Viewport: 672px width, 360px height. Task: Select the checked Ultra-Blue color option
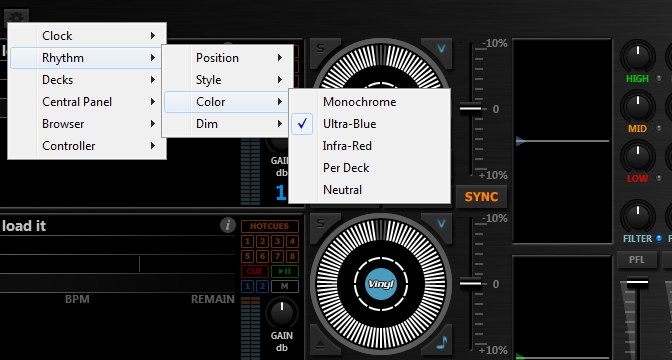(x=369, y=124)
